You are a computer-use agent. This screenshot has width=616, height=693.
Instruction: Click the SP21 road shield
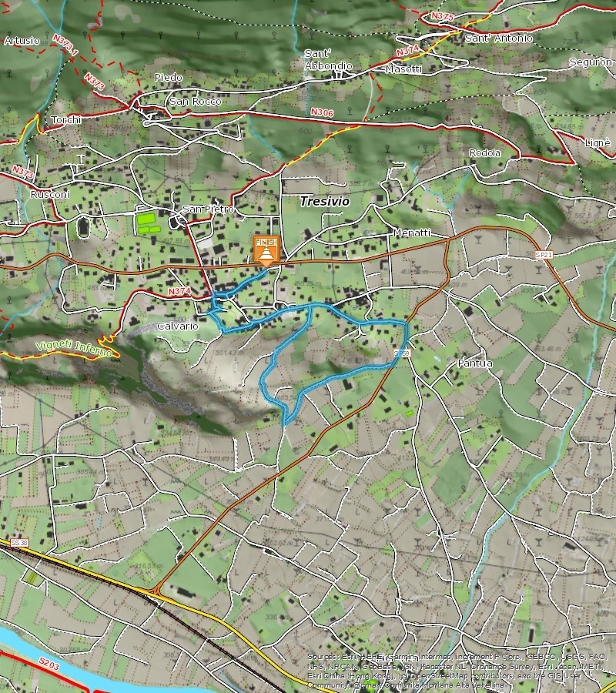tap(544, 254)
